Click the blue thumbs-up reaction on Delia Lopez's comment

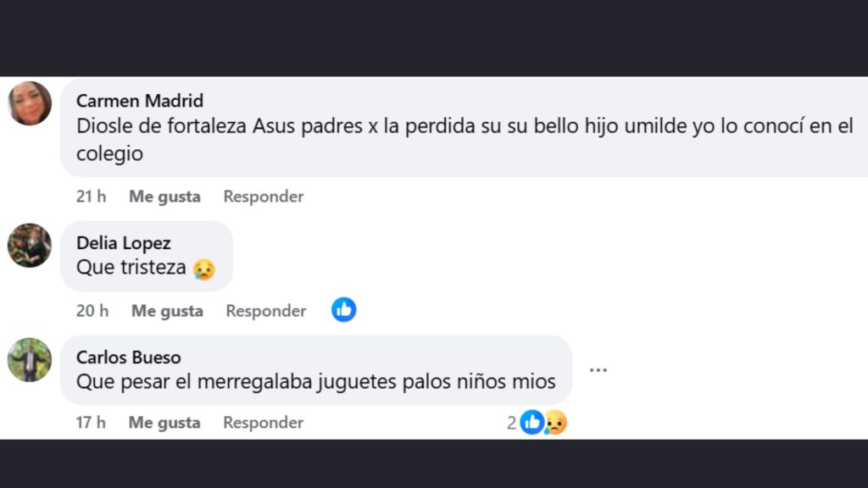[343, 310]
